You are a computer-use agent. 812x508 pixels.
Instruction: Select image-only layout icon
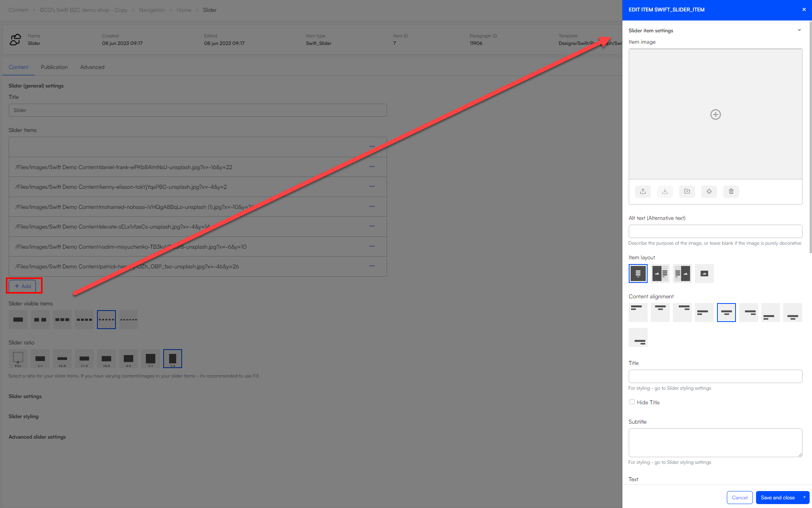pyautogui.click(x=704, y=273)
